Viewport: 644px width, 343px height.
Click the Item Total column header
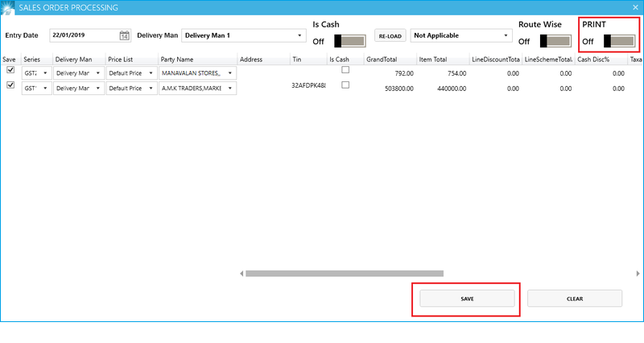[433, 60]
